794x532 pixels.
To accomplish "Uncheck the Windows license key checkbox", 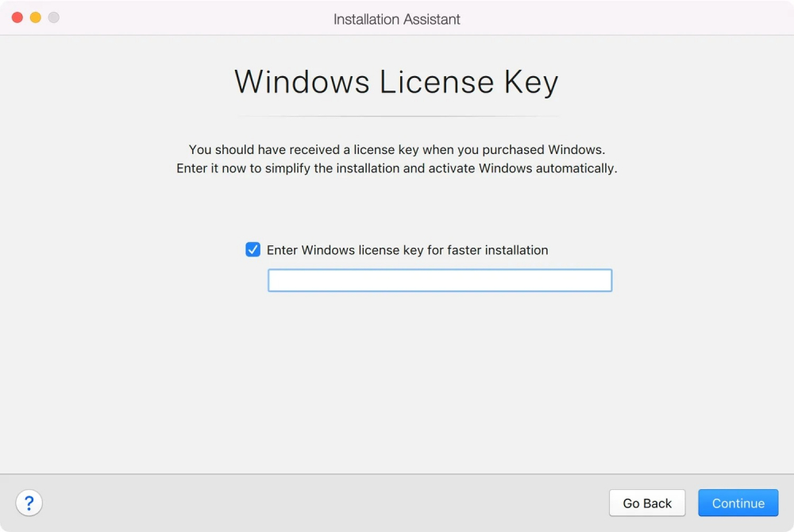I will 253,250.
